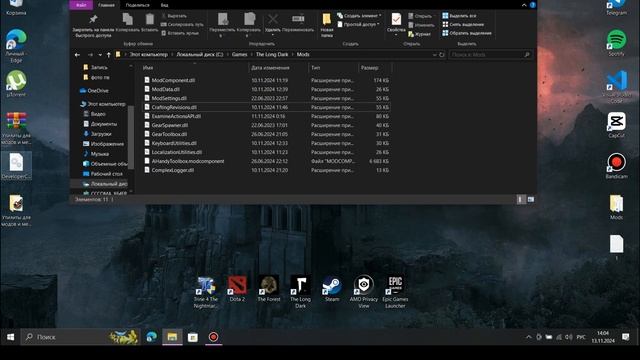Click Games in the address breadcrumb
This screenshot has height=360, width=640.
(x=240, y=54)
